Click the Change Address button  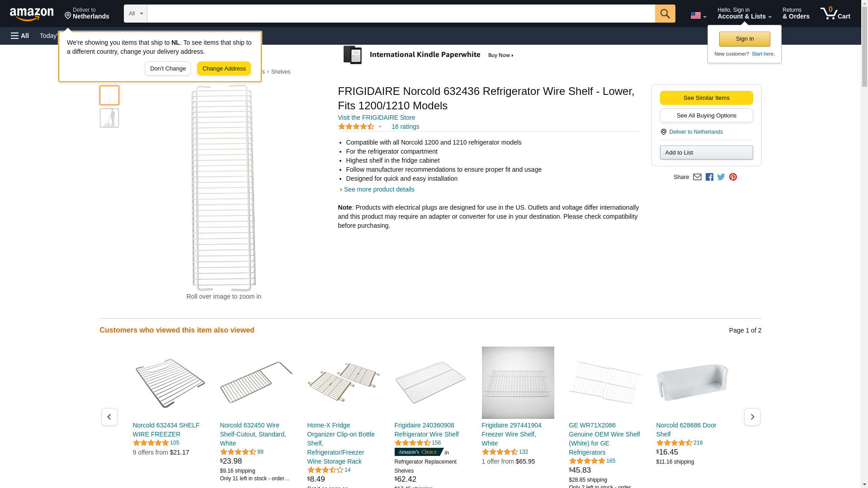pyautogui.click(x=224, y=69)
